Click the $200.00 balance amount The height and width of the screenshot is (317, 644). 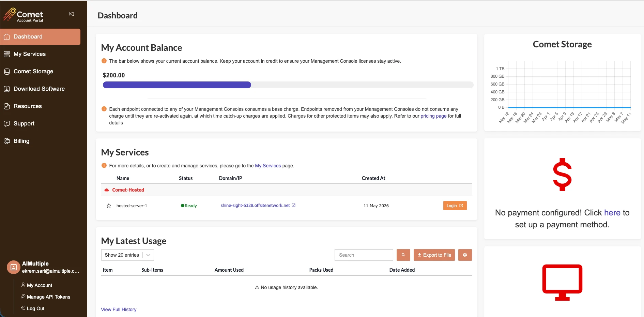114,75
